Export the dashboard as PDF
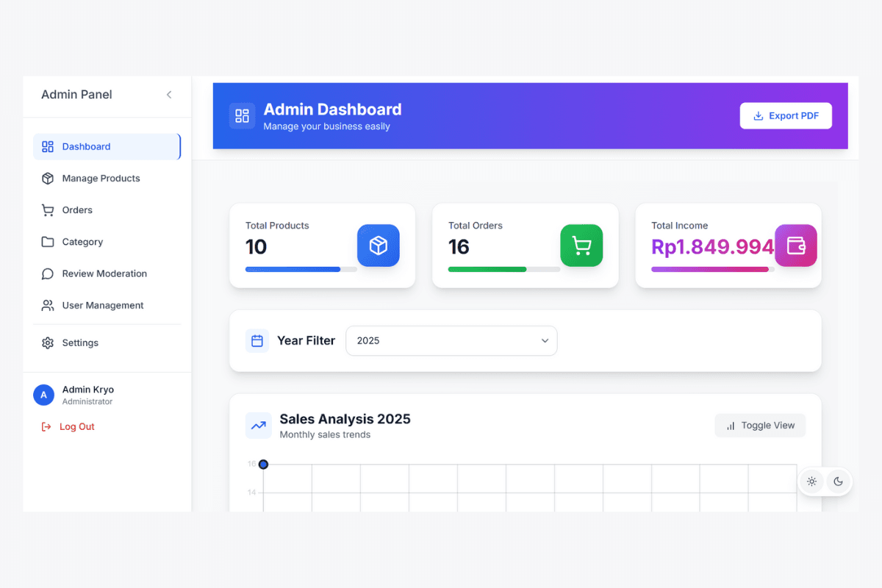The height and width of the screenshot is (588, 882). pyautogui.click(x=786, y=116)
